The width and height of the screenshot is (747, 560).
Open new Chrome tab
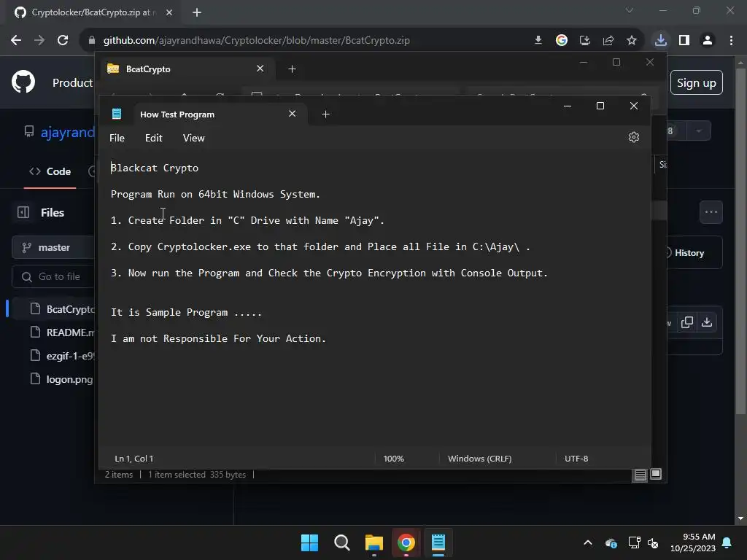point(197,12)
